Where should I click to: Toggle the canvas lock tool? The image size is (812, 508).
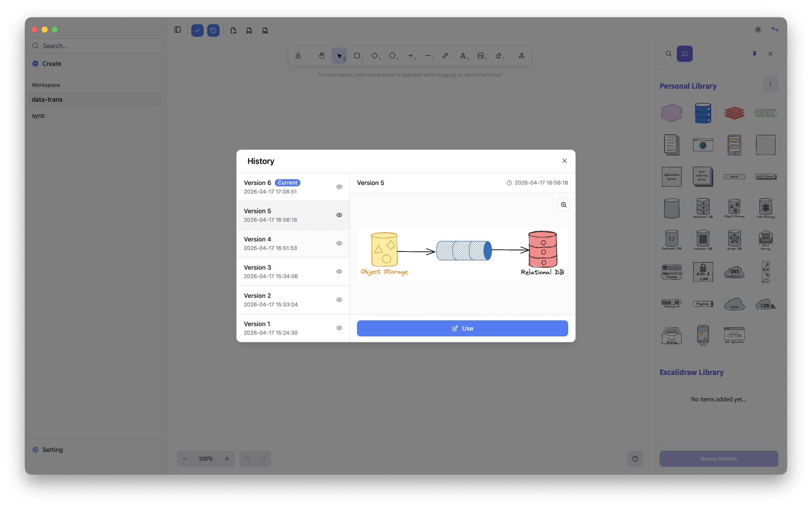point(298,56)
